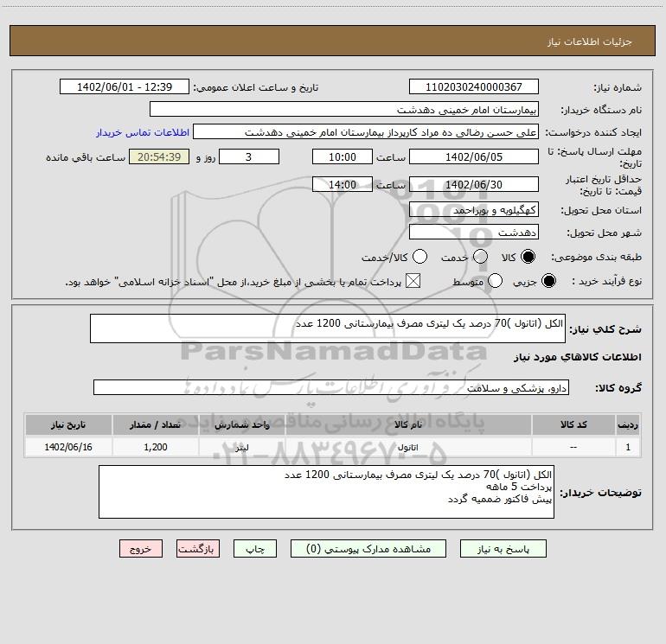Screen dimensions: 666x644
Task: Click the لیتر unit cell
Action: click(242, 448)
